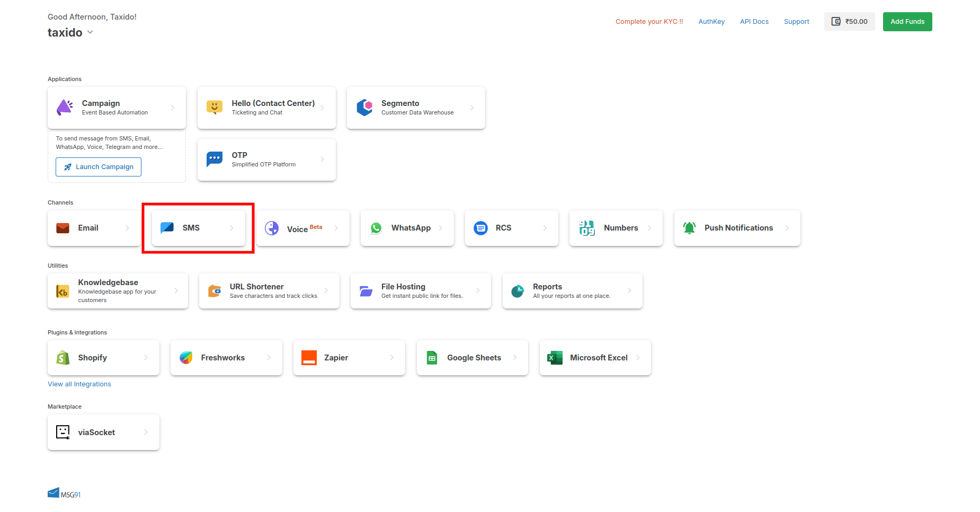The height and width of the screenshot is (512, 980).
Task: Click the chevron on the Email card
Action: click(127, 228)
